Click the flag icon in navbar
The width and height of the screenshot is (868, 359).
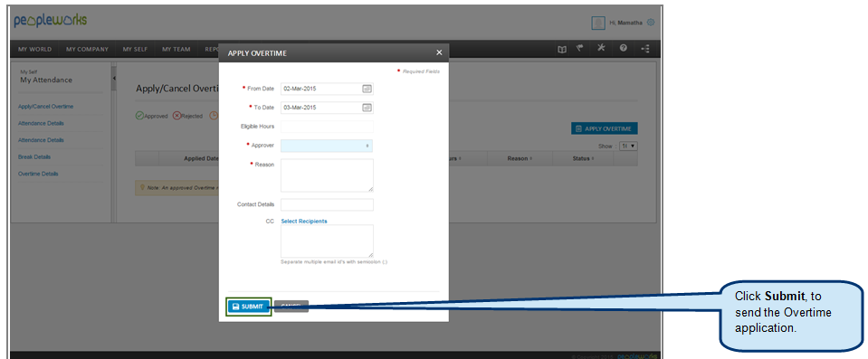580,49
